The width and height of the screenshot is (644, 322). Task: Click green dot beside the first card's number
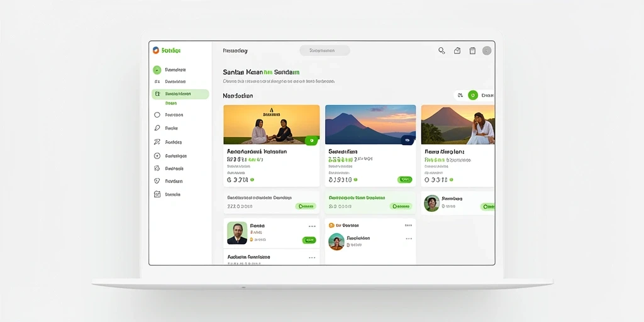click(x=252, y=180)
